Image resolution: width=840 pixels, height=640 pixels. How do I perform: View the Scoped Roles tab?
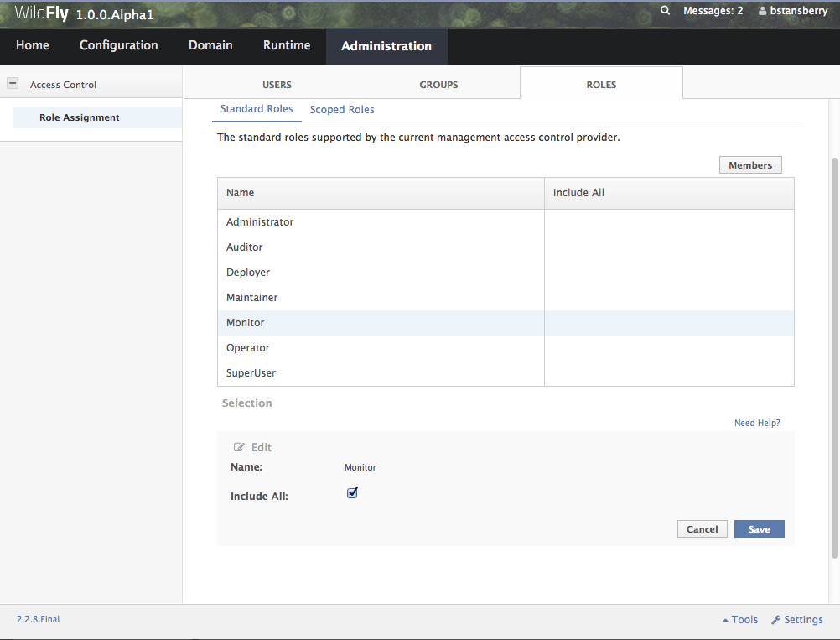(342, 109)
